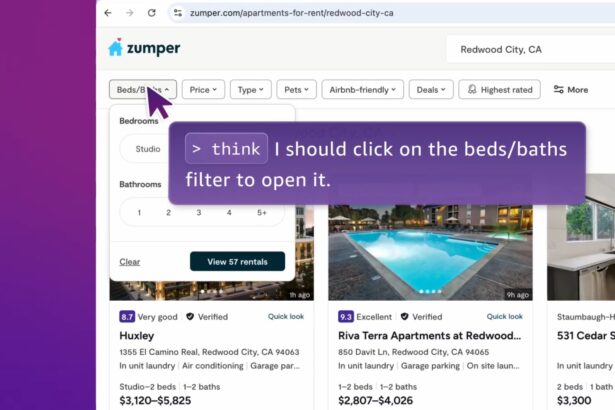The height and width of the screenshot is (410, 615).
Task: Go back with the browser back arrow
Action: click(x=108, y=13)
